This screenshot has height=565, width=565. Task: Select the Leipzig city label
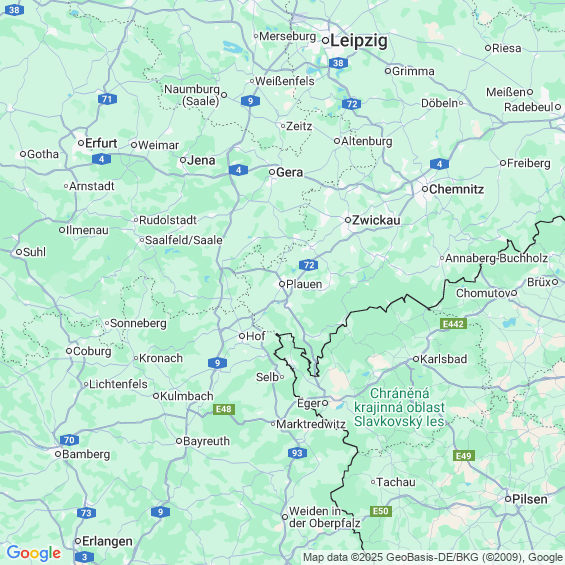click(x=359, y=41)
